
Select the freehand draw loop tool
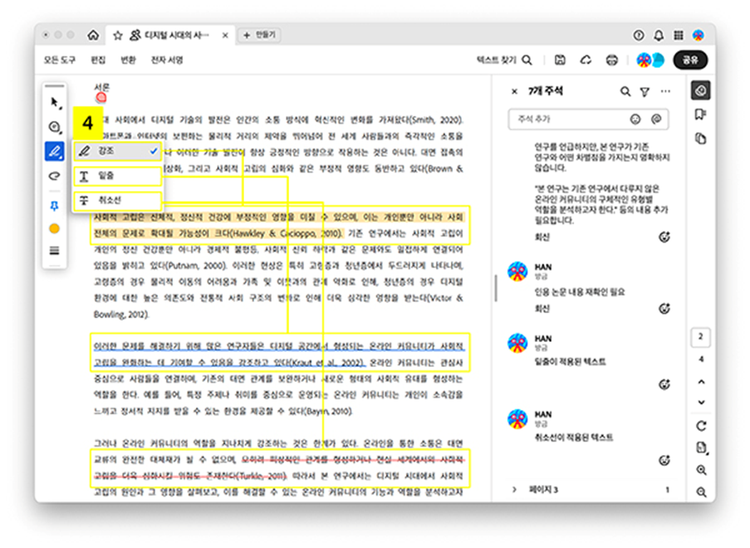[x=55, y=176]
